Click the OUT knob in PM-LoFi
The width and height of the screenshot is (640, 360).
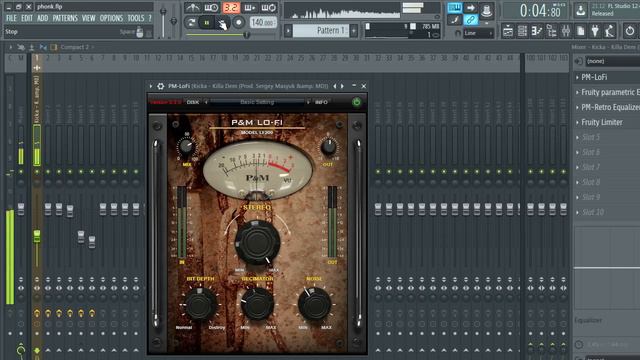click(328, 147)
